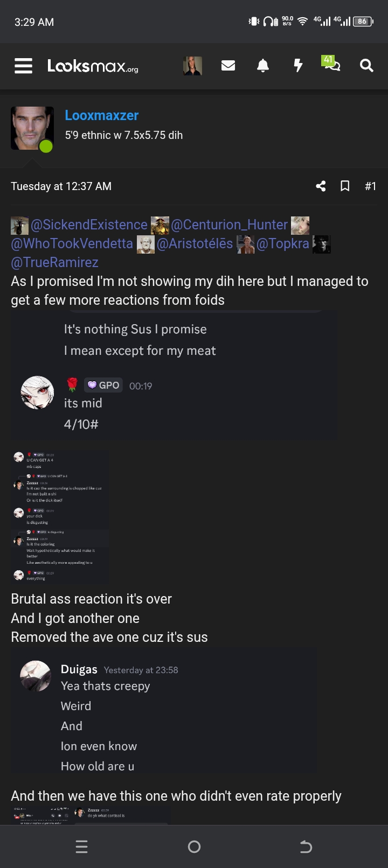
Task: Open the search magnifier icon
Action: pyautogui.click(x=366, y=66)
